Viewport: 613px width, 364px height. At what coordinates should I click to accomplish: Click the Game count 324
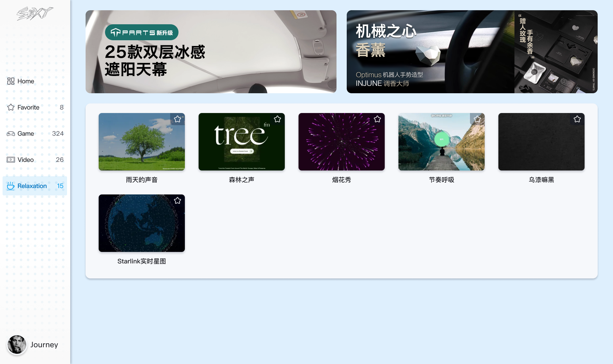58,133
